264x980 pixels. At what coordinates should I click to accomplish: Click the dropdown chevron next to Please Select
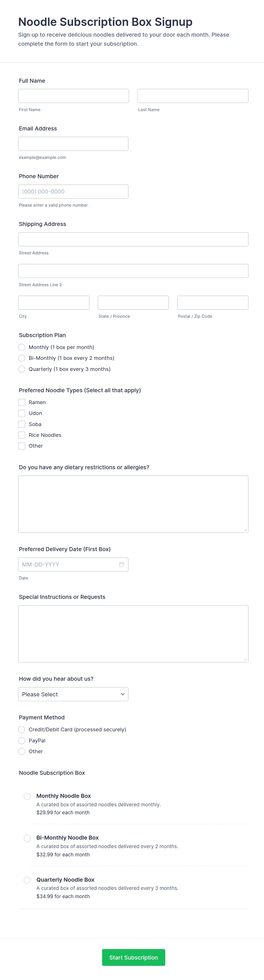click(123, 694)
